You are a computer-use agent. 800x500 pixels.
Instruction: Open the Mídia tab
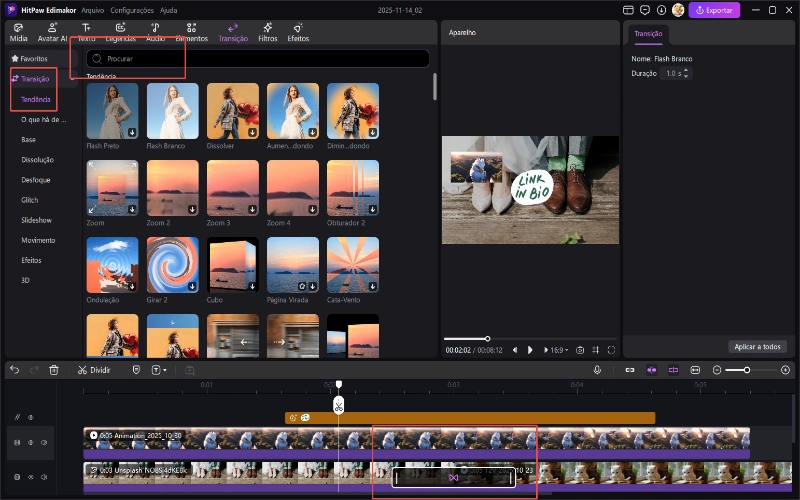click(18, 32)
